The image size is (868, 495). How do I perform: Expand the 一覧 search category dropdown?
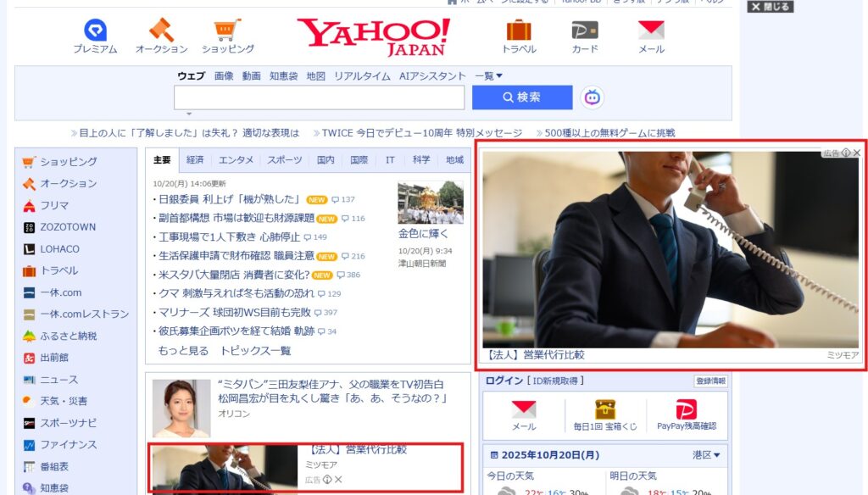[x=488, y=76]
